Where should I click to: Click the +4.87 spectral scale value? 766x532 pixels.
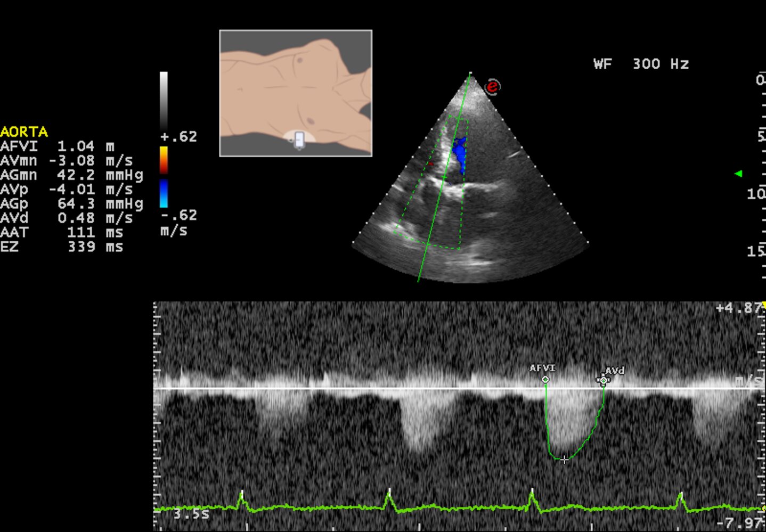click(x=739, y=308)
